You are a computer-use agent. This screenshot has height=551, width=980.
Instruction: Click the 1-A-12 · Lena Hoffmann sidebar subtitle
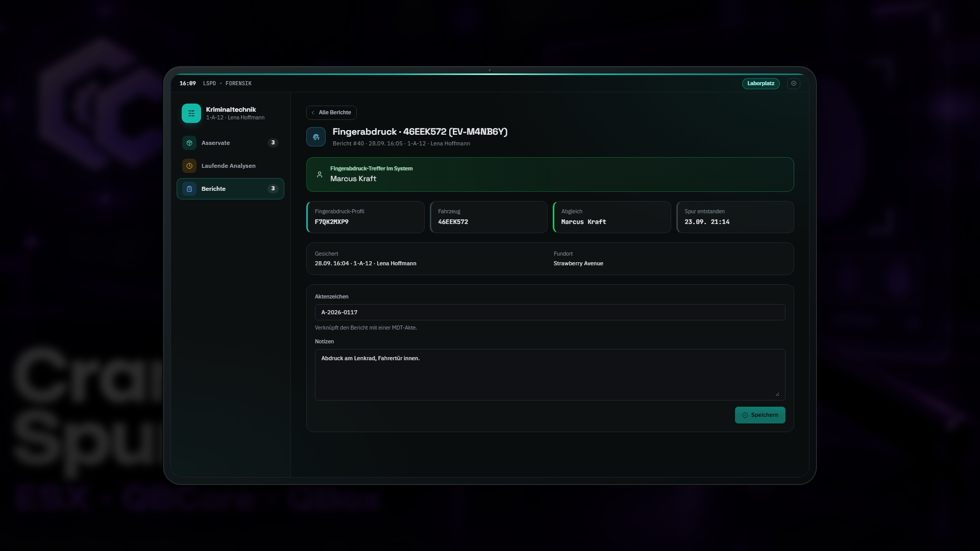235,118
